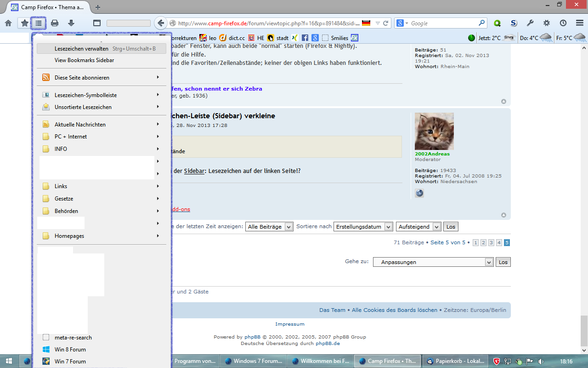Expand the 'Lesezeichen-Symbolleiste' submenu

click(x=102, y=95)
